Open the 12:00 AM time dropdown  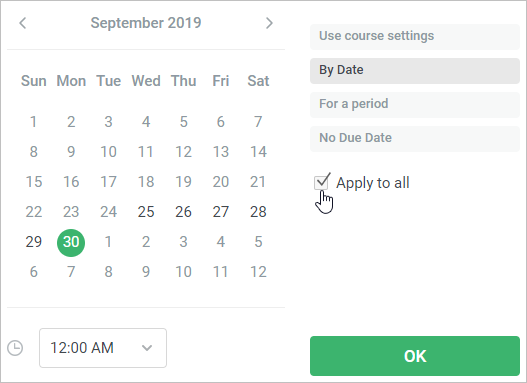pos(103,348)
